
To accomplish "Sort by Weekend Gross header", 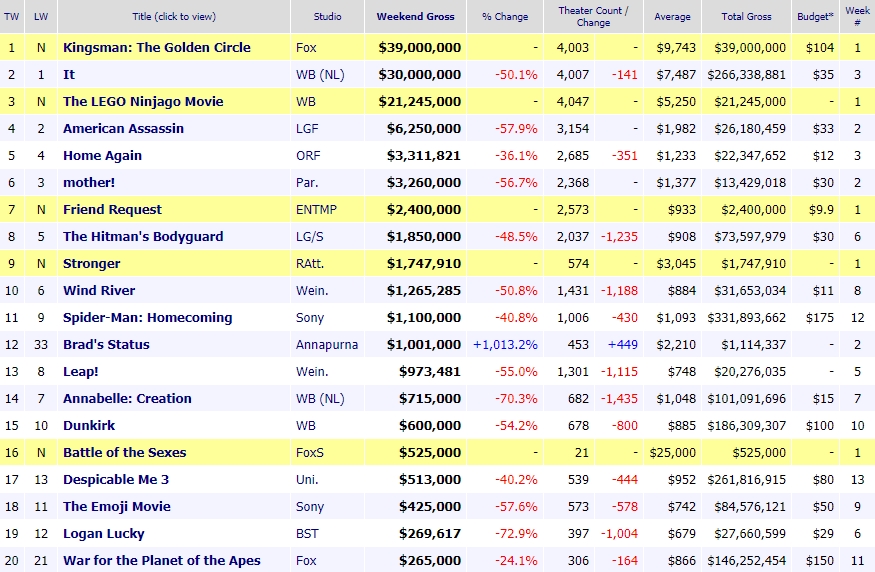I will [415, 16].
